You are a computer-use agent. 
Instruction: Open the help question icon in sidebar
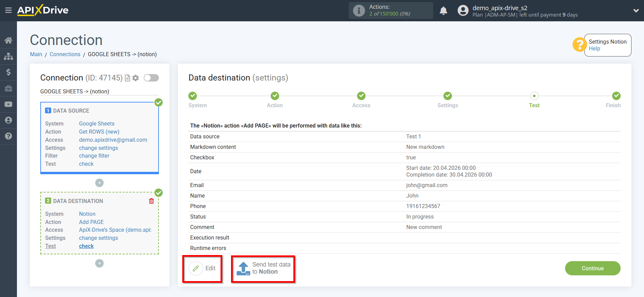click(8, 136)
